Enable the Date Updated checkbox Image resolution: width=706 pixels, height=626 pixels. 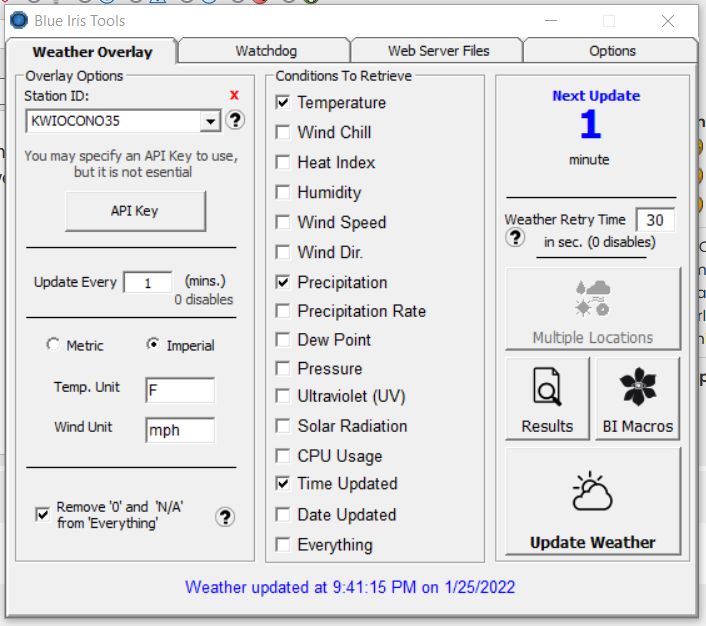282,514
